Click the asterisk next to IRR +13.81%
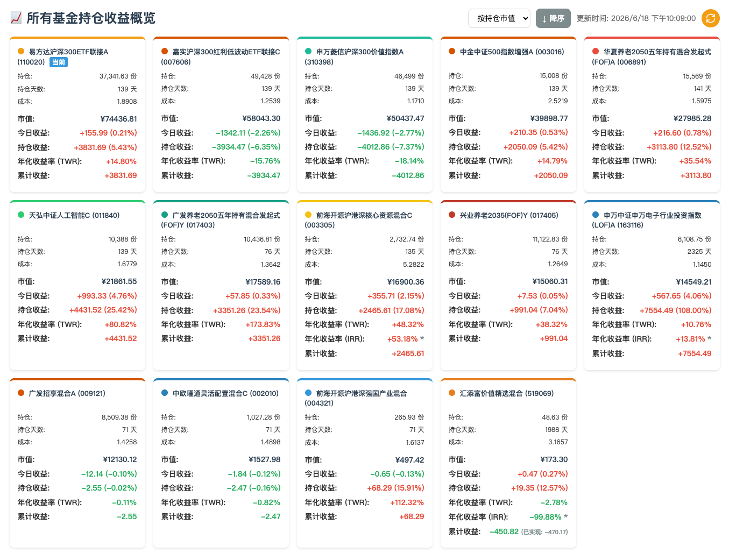This screenshot has width=729, height=560. coord(710,338)
